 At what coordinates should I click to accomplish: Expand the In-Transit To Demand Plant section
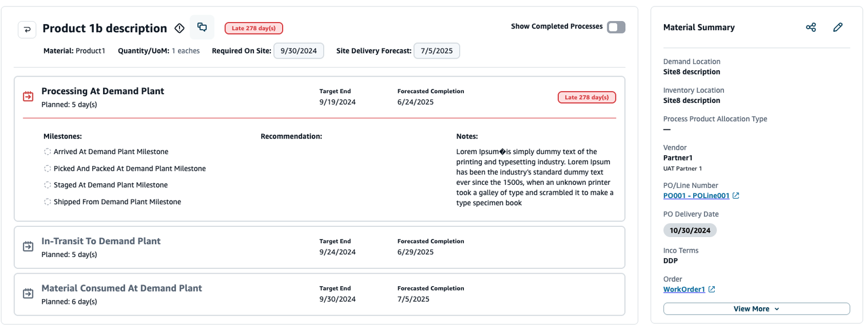coord(101,241)
